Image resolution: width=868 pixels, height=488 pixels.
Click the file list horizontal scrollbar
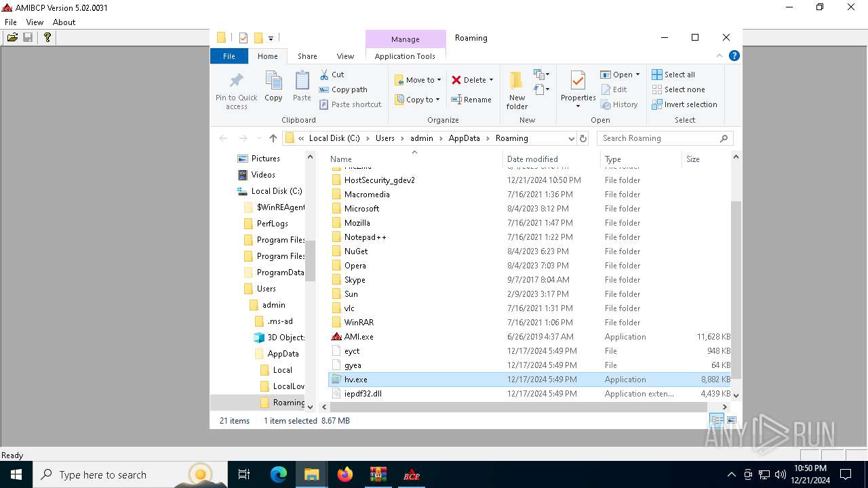pyautogui.click(x=519, y=407)
